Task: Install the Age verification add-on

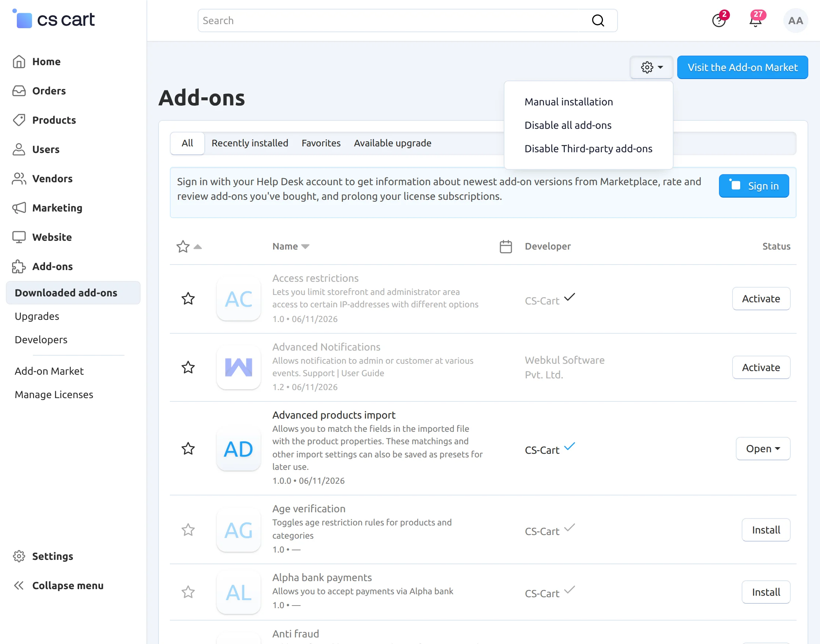Action: click(766, 530)
